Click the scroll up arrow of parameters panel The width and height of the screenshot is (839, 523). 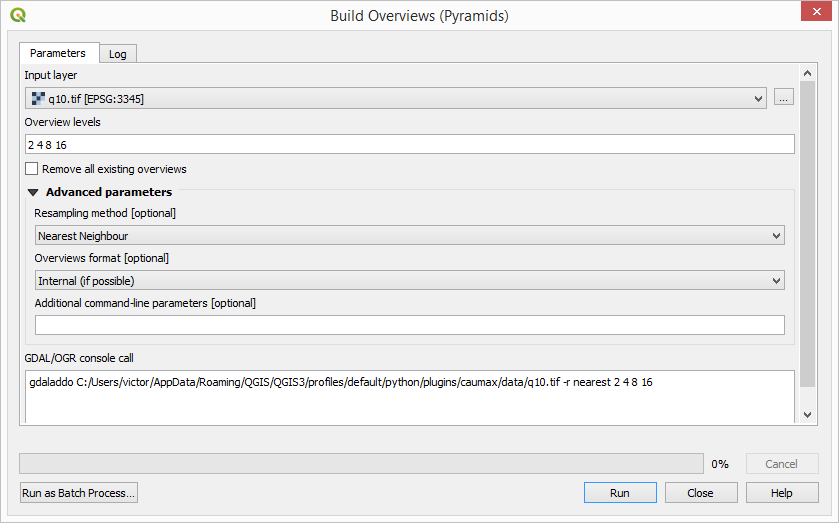(807, 73)
